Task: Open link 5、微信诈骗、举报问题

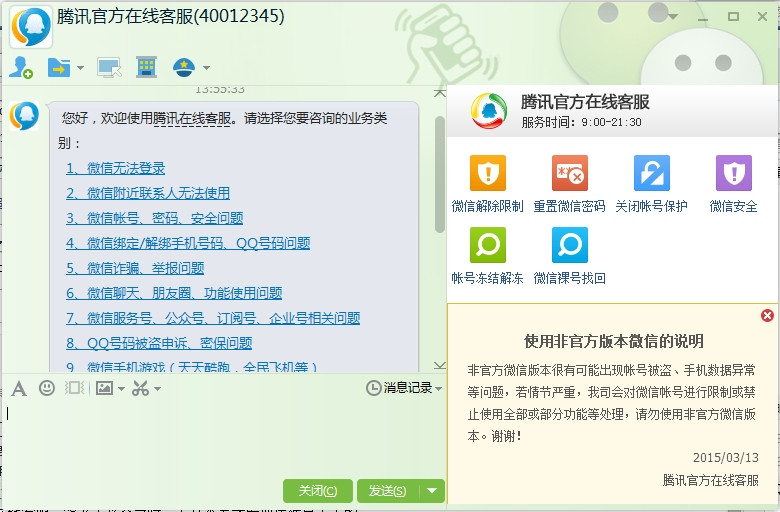Action: click(x=135, y=268)
